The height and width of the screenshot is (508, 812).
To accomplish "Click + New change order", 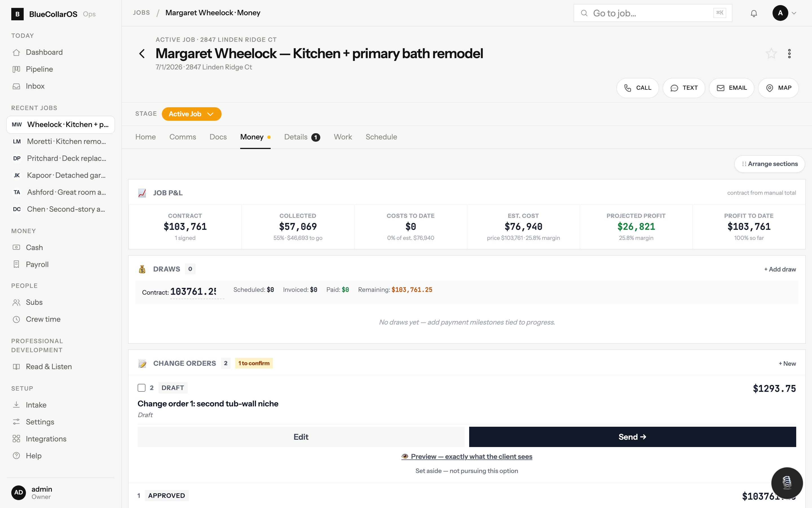I will tap(787, 364).
